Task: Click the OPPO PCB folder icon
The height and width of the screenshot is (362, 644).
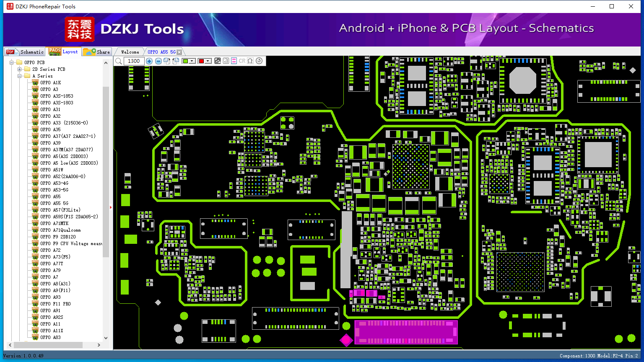Action: pyautogui.click(x=19, y=62)
